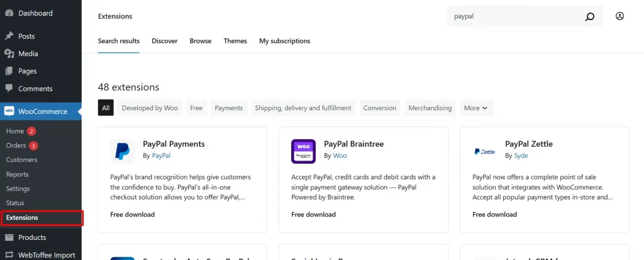Image resolution: width=644 pixels, height=260 pixels.
Task: Go to Comments in the sidebar
Action: coord(35,89)
